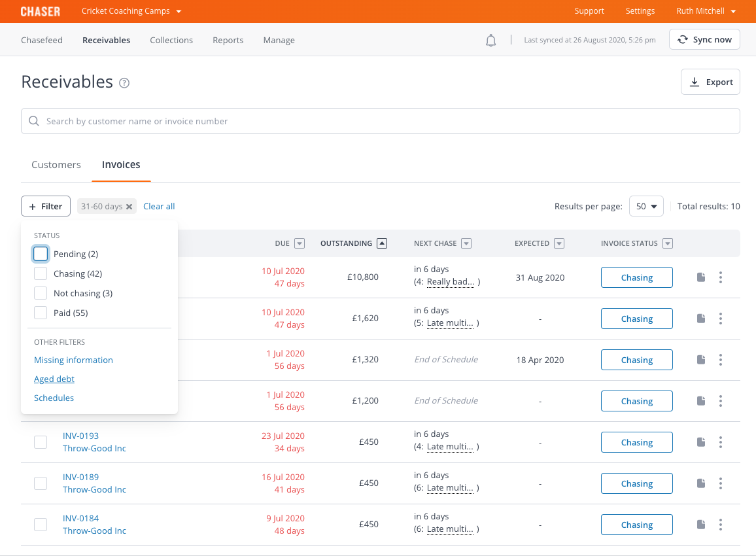Open more options for INV-0189 row

tap(720, 483)
